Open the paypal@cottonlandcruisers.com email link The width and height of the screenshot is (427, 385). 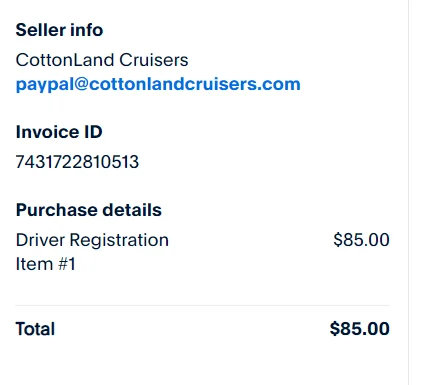click(x=158, y=84)
